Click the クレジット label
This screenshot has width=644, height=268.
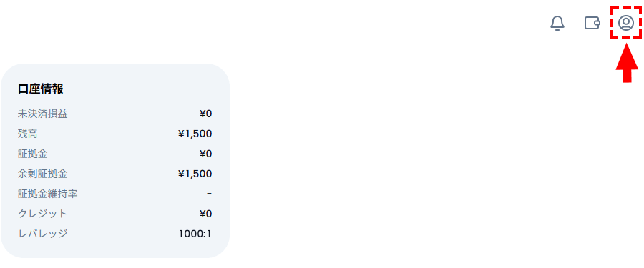pos(43,214)
